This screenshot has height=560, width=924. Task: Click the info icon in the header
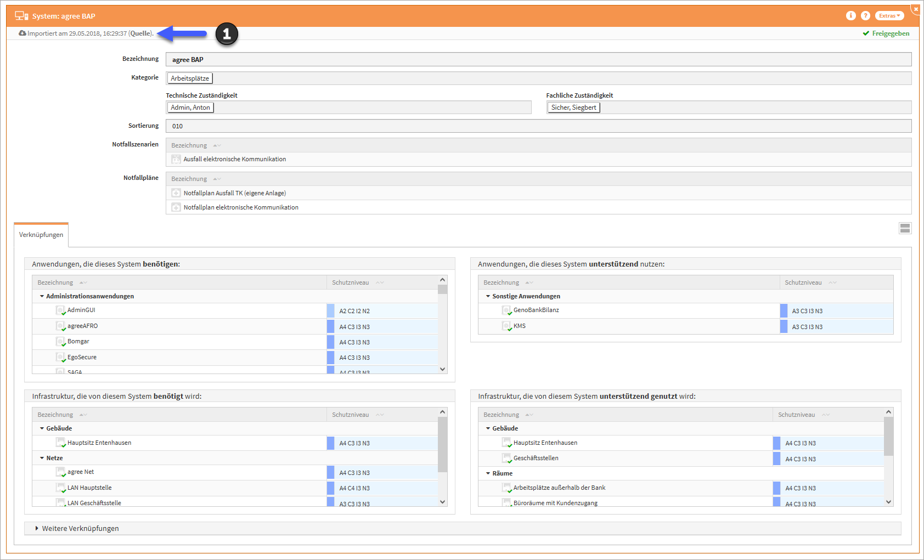pyautogui.click(x=850, y=16)
